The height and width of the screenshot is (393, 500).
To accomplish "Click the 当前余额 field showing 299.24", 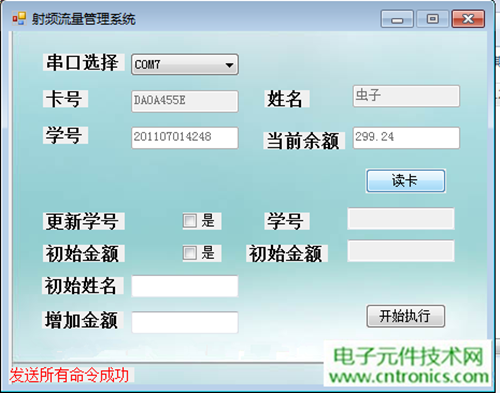I will [x=406, y=137].
